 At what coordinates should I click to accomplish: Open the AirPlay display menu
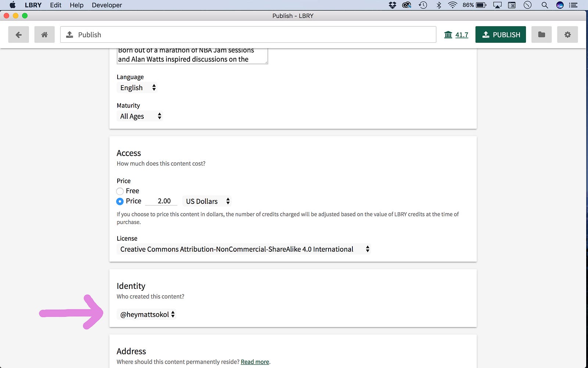497,5
